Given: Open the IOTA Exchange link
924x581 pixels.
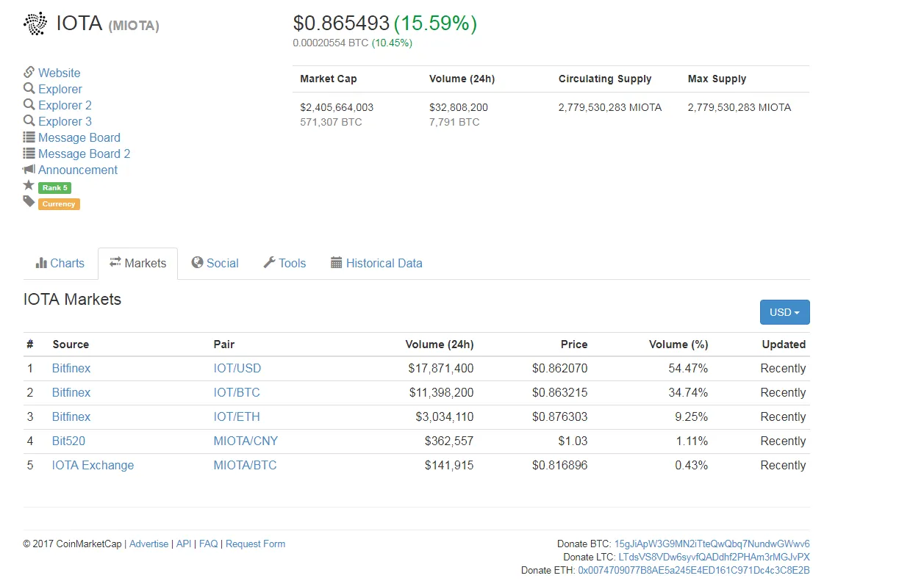Looking at the screenshot, I should pos(93,465).
